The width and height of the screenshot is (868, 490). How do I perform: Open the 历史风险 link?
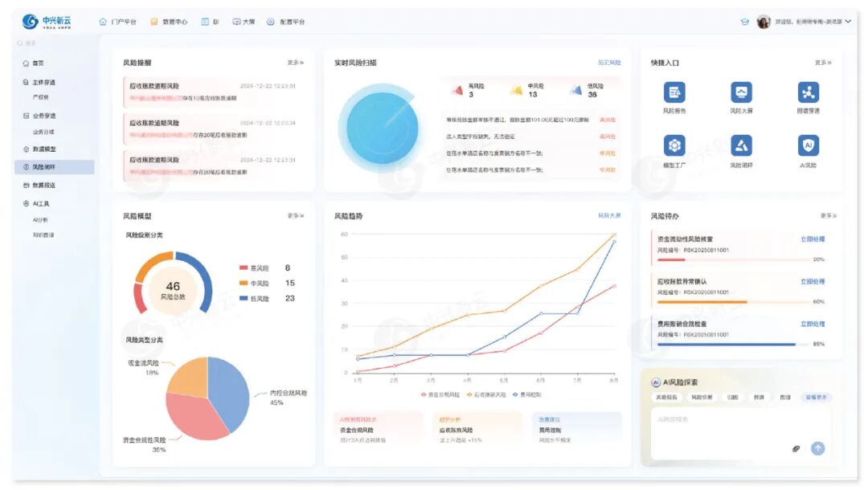click(x=608, y=63)
